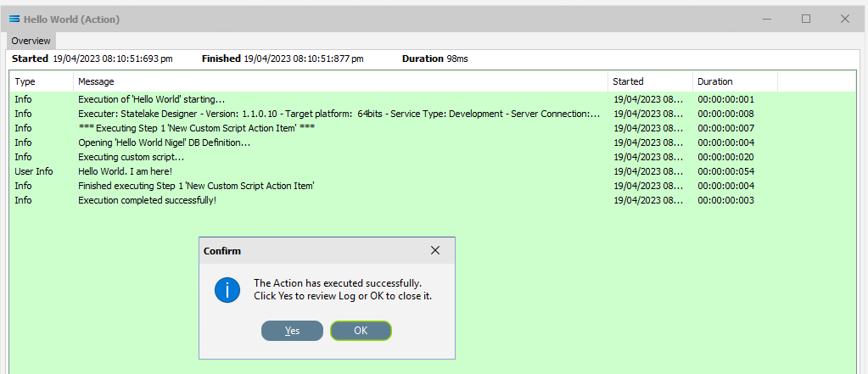Select the 'Hello World. I am here!' row
868x374 pixels.
tap(433, 171)
